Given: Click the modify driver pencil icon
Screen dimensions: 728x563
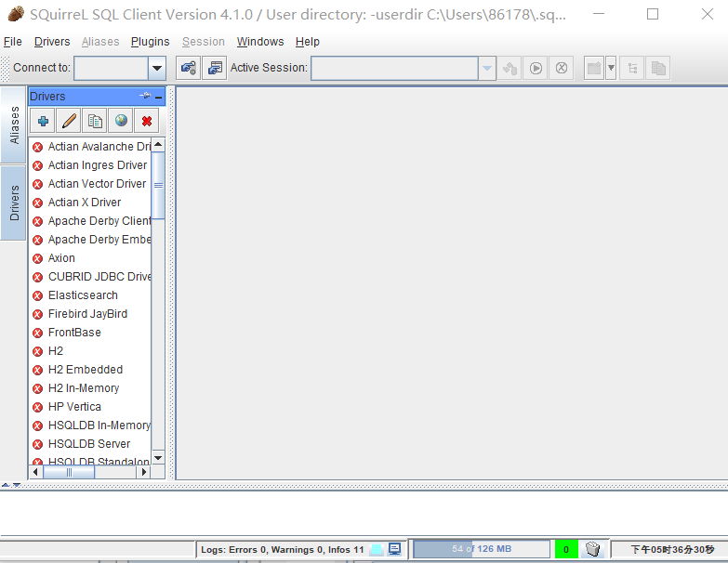Looking at the screenshot, I should [x=69, y=121].
